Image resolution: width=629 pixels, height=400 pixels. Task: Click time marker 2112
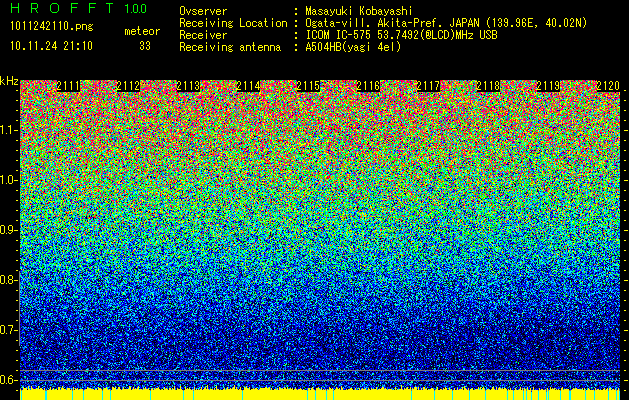pyautogui.click(x=128, y=86)
